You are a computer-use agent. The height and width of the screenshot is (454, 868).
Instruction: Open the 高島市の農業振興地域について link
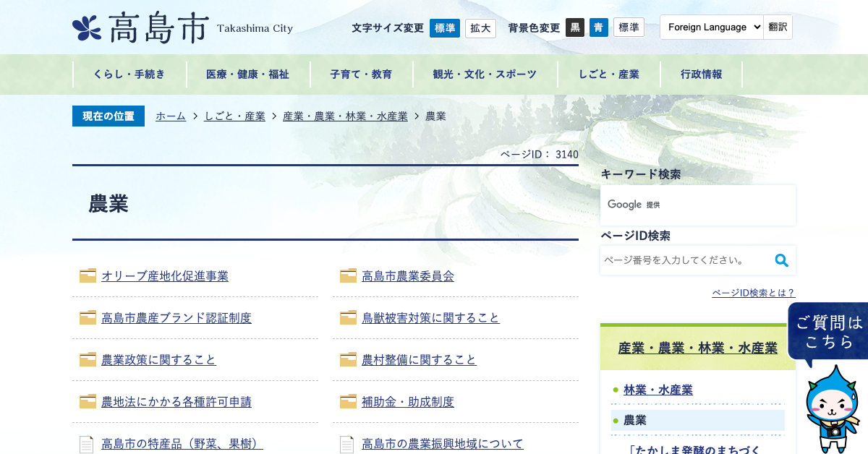443,444
